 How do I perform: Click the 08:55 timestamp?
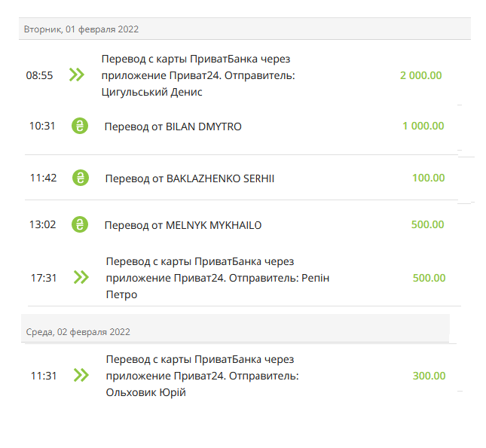[x=39, y=75]
